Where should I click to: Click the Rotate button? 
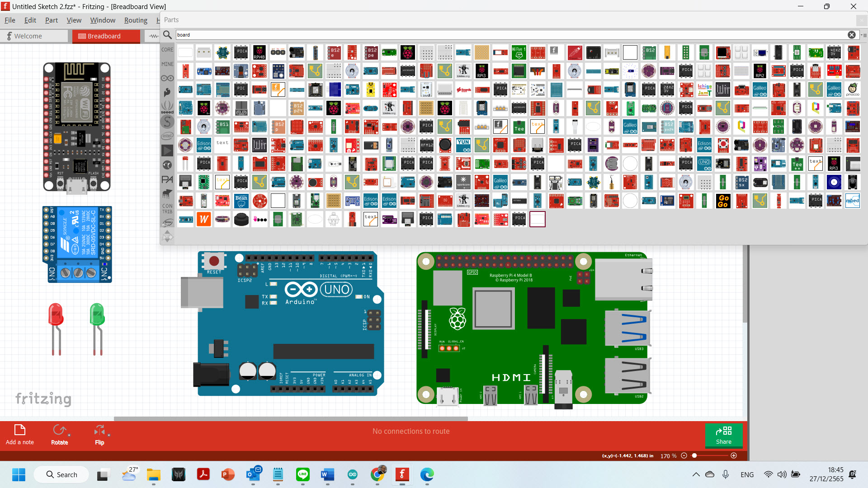pyautogui.click(x=59, y=435)
